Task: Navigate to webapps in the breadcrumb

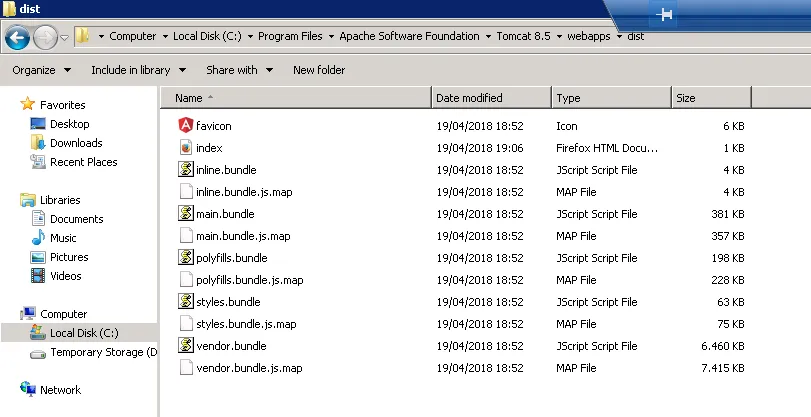Action: [x=587, y=36]
